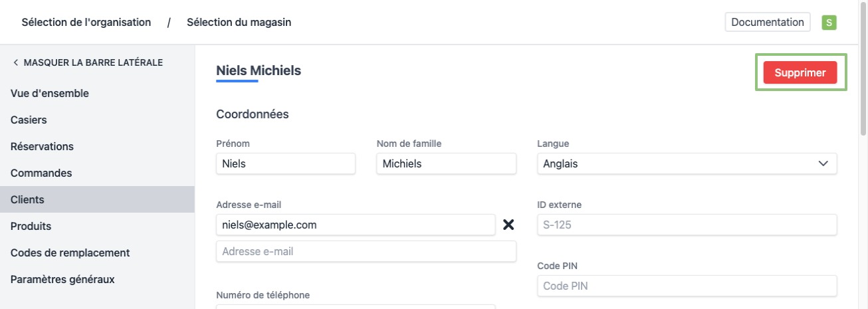Go to Vue d'ensemble in sidebar
Image resolution: width=868 pixels, height=309 pixels.
point(50,93)
